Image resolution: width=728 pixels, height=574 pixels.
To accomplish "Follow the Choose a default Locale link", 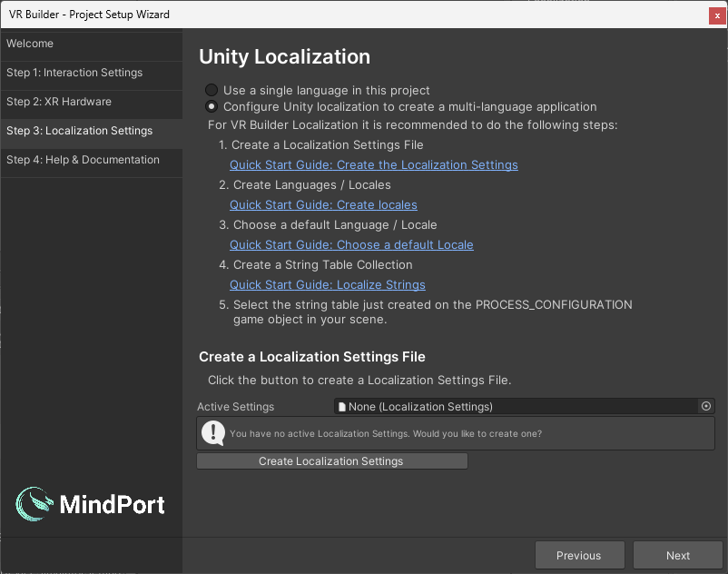I will tap(351, 245).
